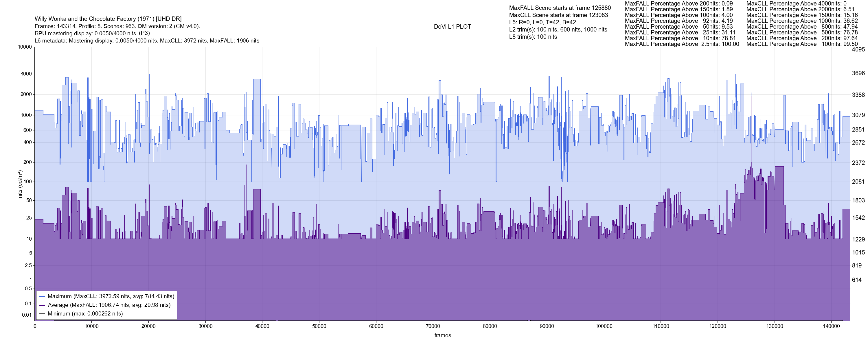Screen dimensions: 868x347
Task: Click the 130000 tick on frames axis
Action: [x=774, y=326]
